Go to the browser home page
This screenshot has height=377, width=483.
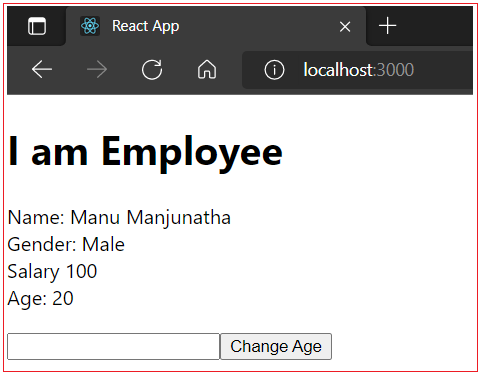(207, 69)
